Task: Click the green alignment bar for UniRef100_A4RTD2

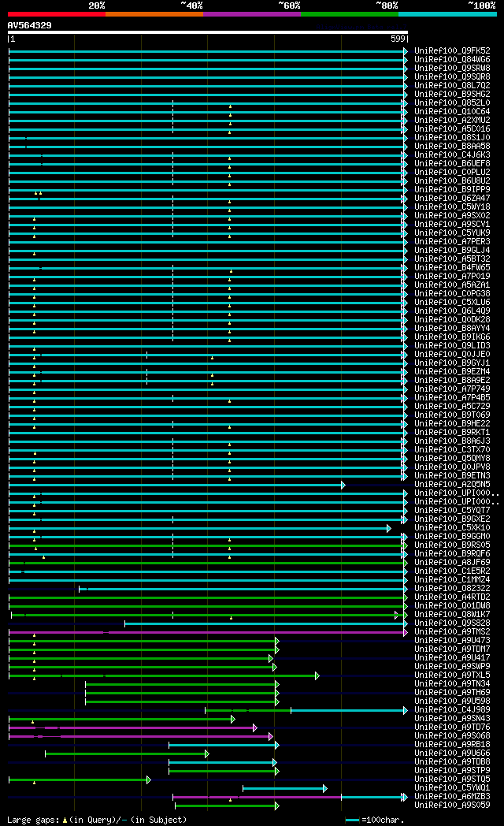Action: (208, 598)
